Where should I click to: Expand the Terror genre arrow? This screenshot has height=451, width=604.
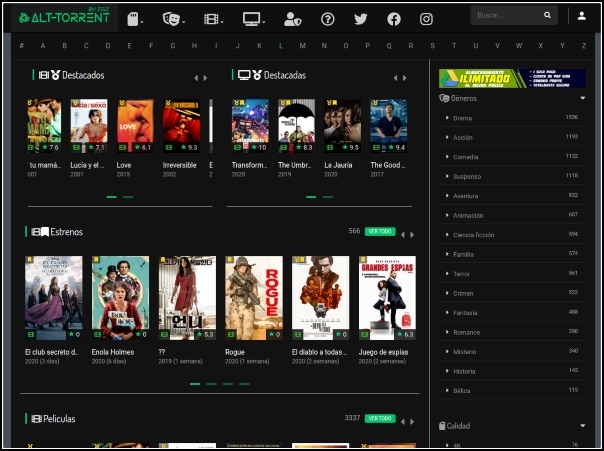(447, 273)
